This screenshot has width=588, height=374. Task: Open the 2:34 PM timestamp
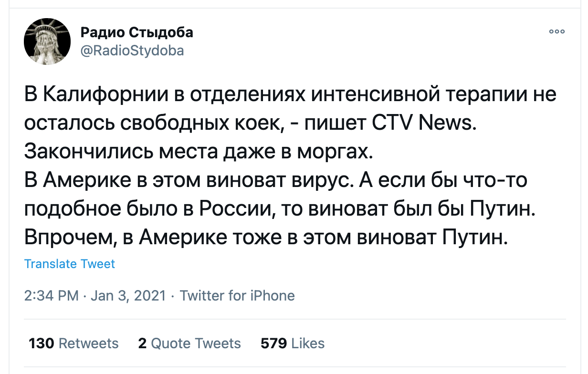coord(52,296)
